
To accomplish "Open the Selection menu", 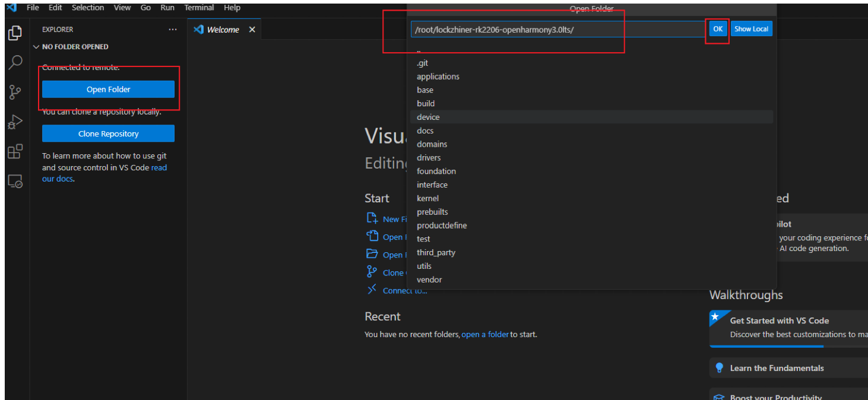I will 88,8.
